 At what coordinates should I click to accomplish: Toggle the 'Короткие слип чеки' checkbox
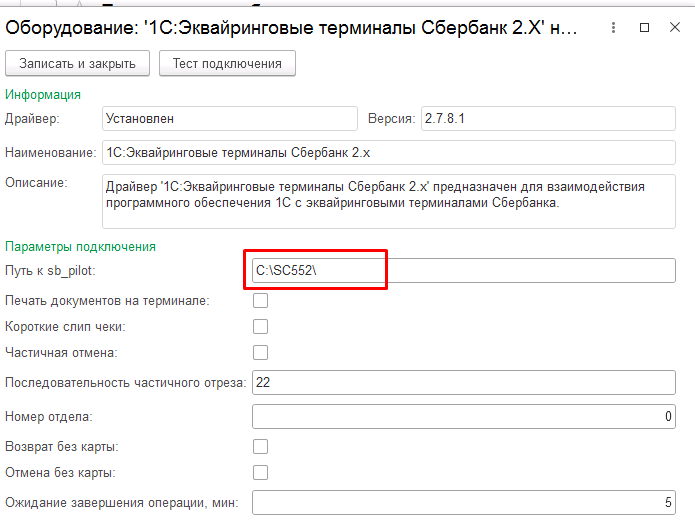[x=261, y=327]
